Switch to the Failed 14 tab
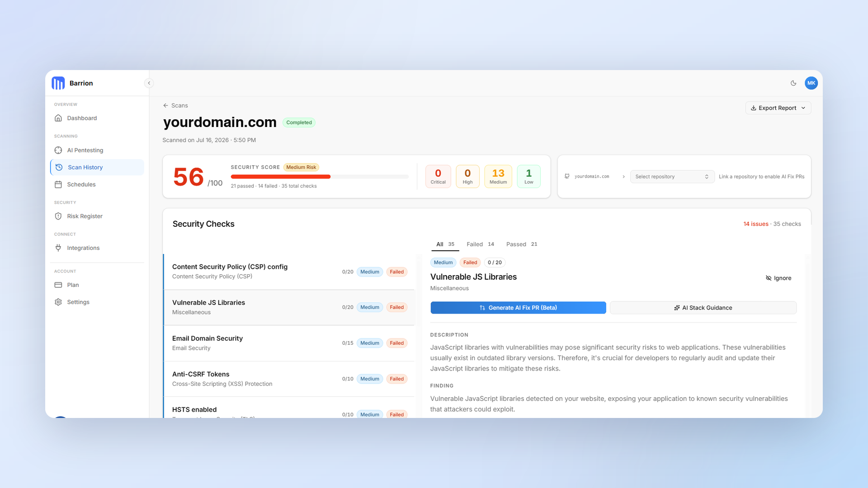 coord(480,244)
